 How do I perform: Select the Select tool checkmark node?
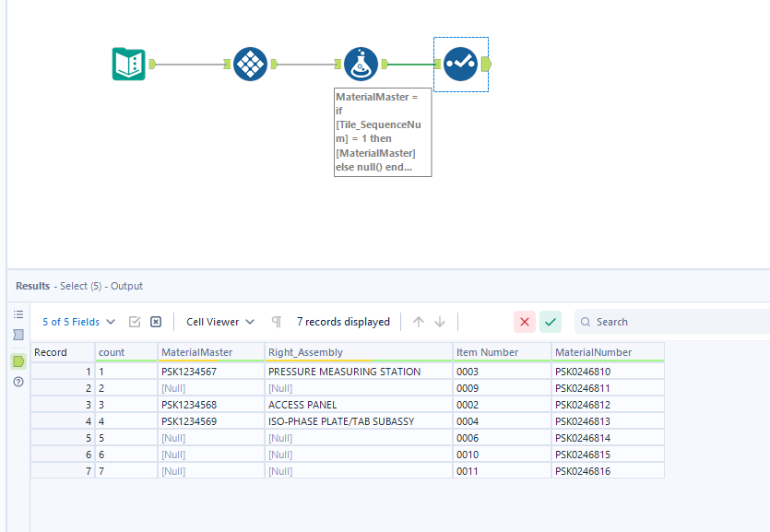click(x=461, y=64)
